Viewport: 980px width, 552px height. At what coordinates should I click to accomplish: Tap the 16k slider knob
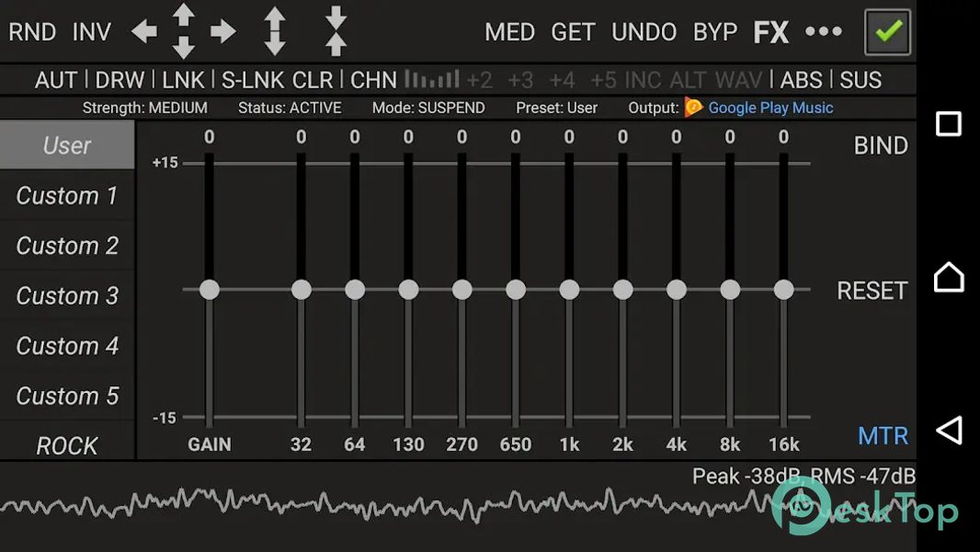784,290
